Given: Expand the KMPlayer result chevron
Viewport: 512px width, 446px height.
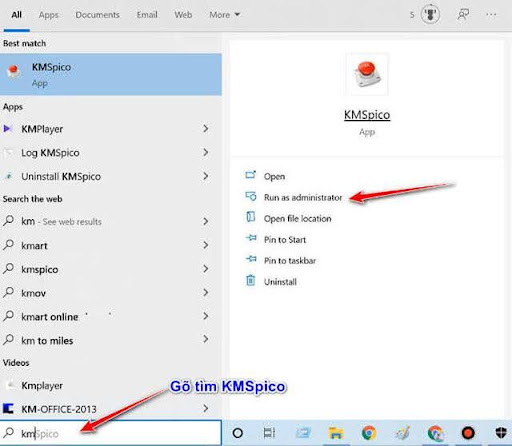Looking at the screenshot, I should pyautogui.click(x=206, y=129).
